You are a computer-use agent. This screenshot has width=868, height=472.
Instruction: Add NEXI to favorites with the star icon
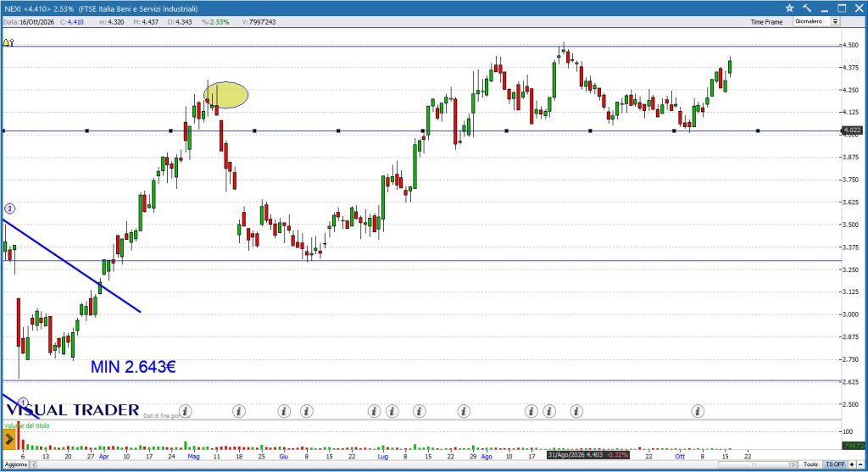790,8
